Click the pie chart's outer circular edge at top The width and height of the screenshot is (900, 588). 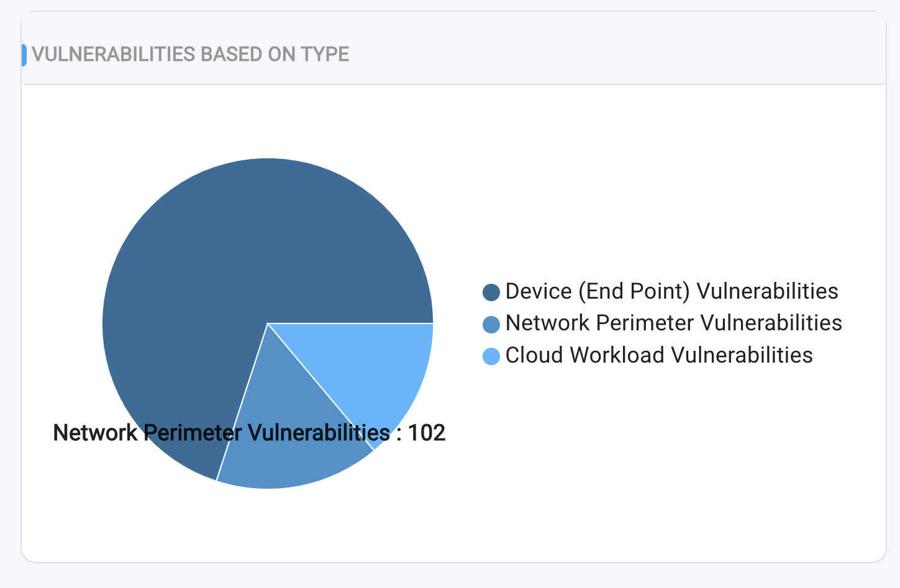(x=268, y=159)
